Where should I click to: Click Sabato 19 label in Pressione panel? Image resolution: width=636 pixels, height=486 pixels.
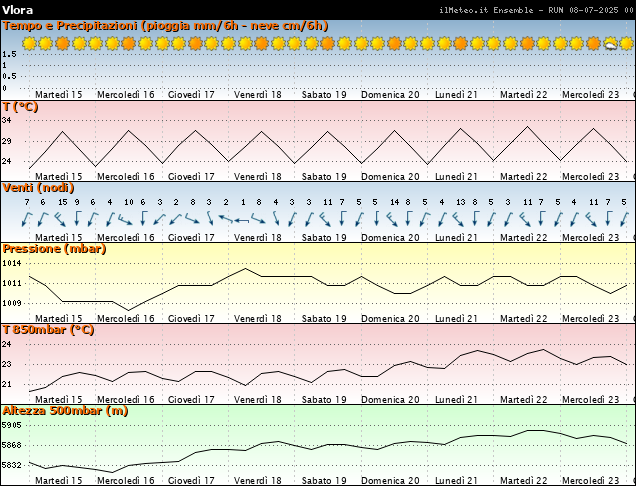click(324, 318)
